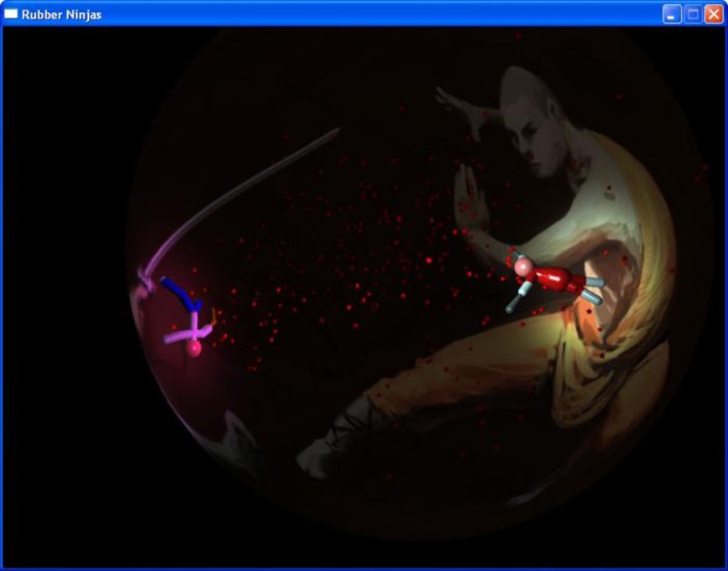Click the pink and blue ninja fighter
728x571 pixels.
(x=189, y=317)
